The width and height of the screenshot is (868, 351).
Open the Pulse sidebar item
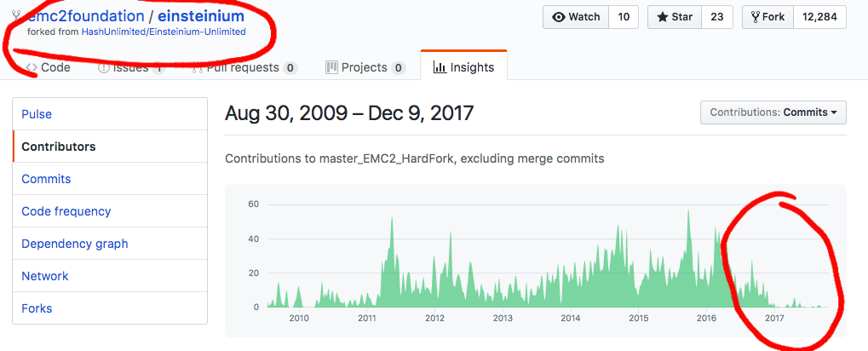(110, 114)
